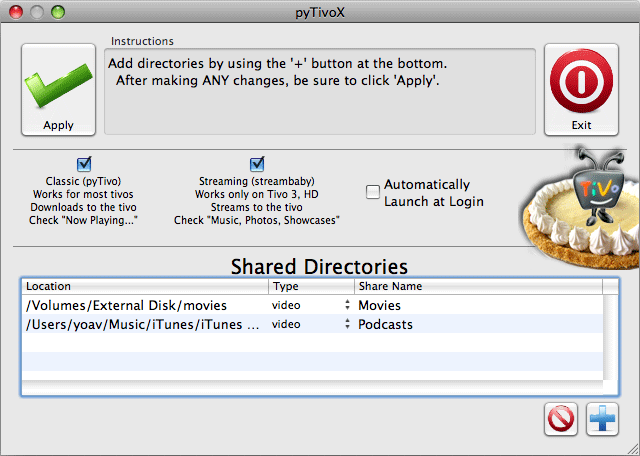The image size is (640, 456).
Task: Enable Automatically Launch at Login checkbox
Action: click(373, 192)
